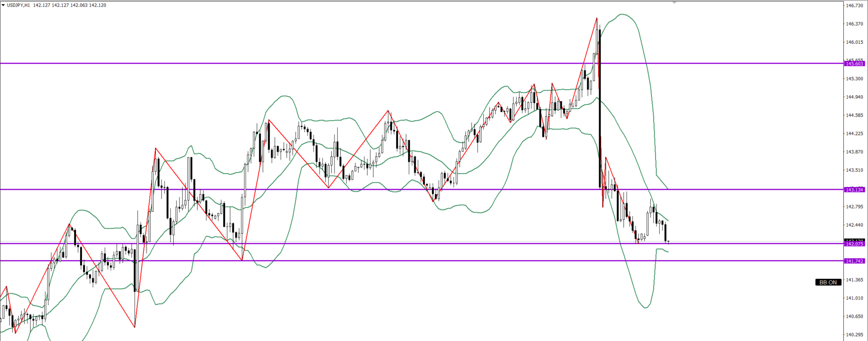This screenshot has height=341, width=868.
Task: Select the purple 143.134 price label
Action: tap(854, 189)
